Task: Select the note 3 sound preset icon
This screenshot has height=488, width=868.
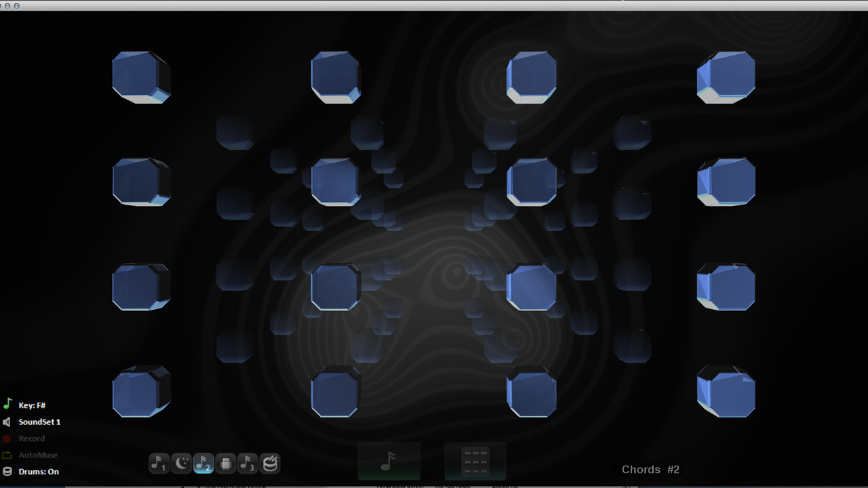Action: tap(248, 464)
